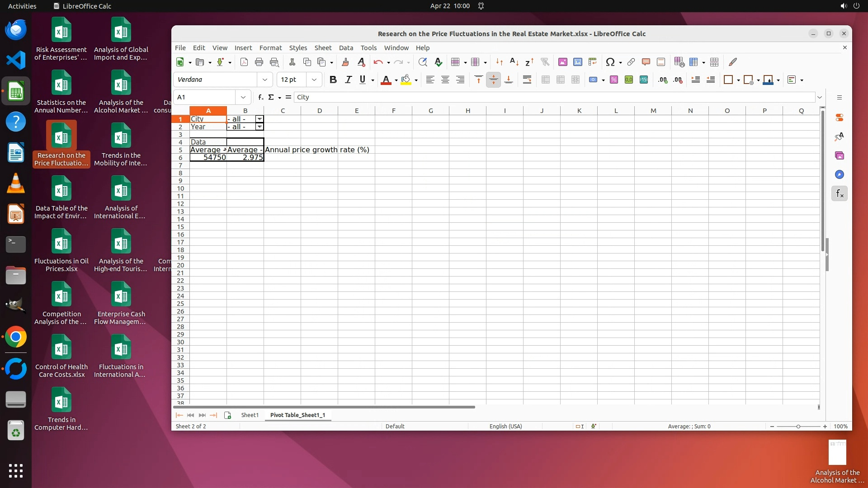Screen dimensions: 868x488
Task: Click the Print toolbar icon
Action: pos(259,62)
